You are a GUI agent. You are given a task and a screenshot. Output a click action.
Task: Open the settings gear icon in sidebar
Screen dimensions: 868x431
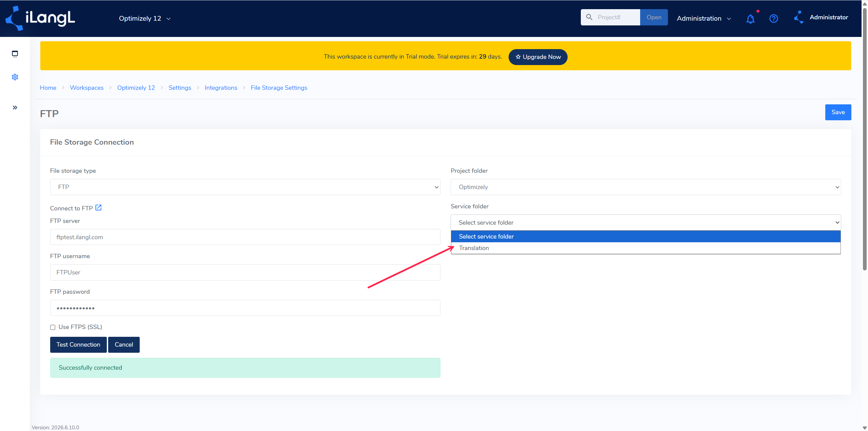[15, 77]
